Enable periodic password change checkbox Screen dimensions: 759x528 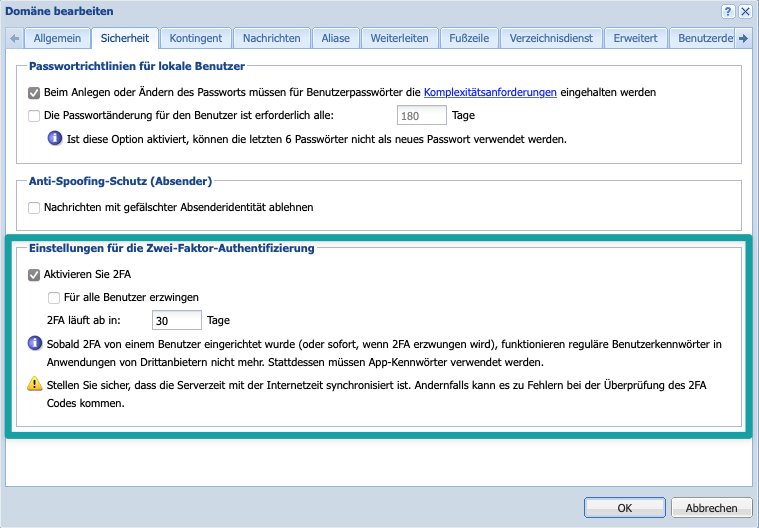(34, 116)
